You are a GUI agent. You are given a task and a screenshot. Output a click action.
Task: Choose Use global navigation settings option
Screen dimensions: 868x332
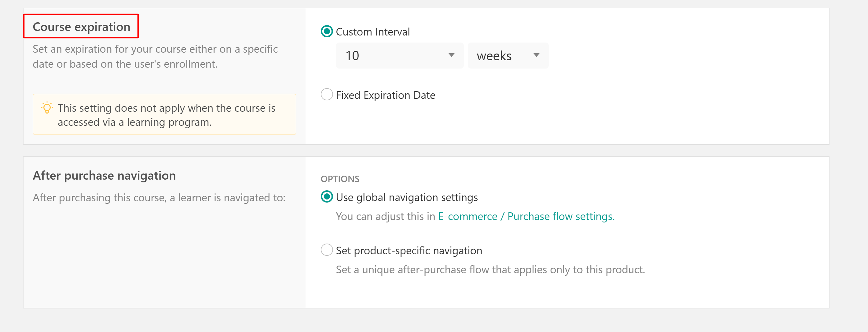point(327,197)
